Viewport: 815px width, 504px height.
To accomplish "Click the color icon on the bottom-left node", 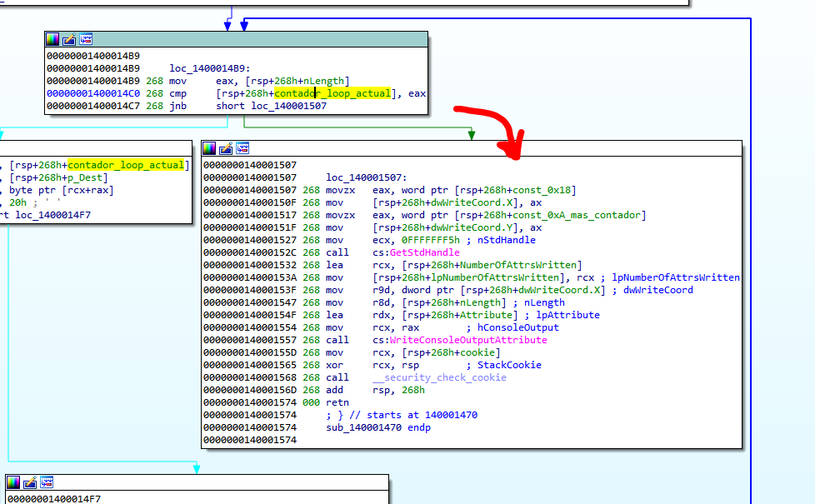I will (13, 482).
